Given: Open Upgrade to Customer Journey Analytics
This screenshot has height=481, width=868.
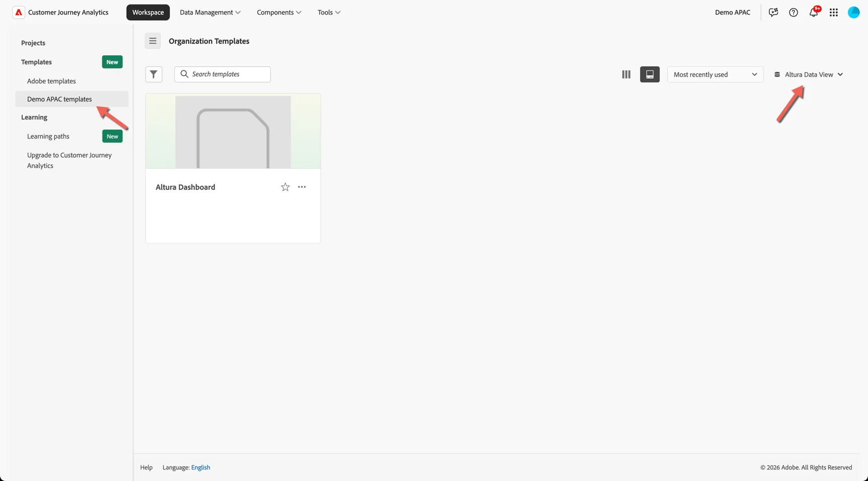Looking at the screenshot, I should [69, 160].
